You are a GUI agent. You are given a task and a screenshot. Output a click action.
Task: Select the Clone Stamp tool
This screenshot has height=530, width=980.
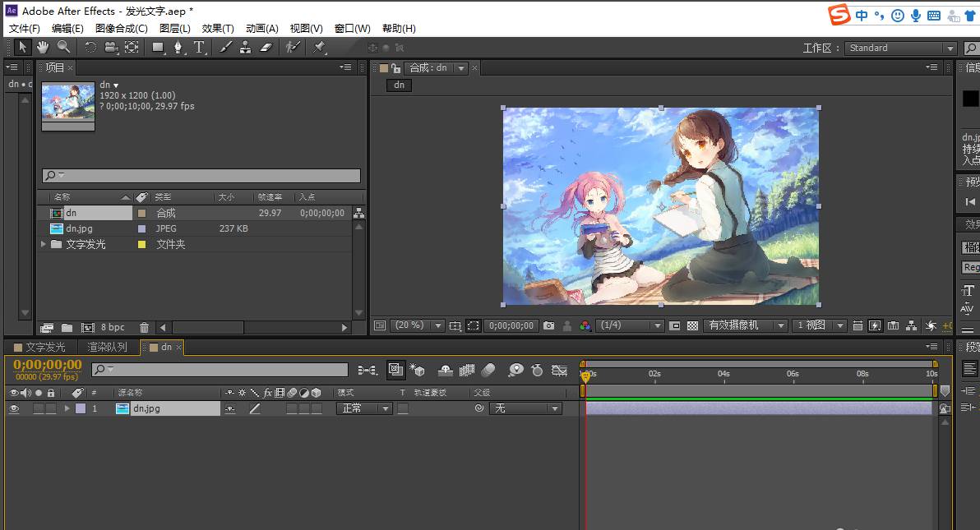point(246,48)
